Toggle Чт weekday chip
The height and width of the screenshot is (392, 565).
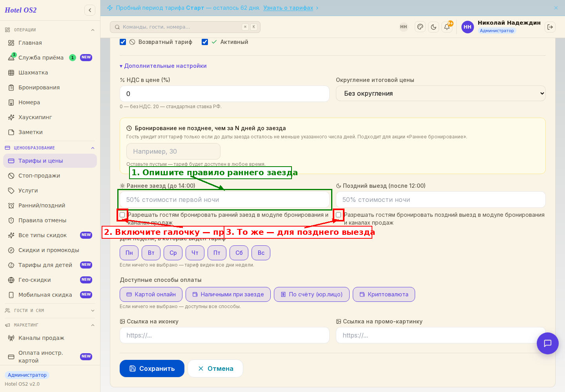195,253
